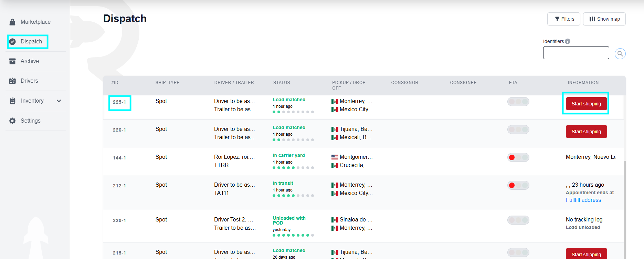The height and width of the screenshot is (259, 644).
Task: Click the CONSIGNOR column header
Action: [405, 83]
